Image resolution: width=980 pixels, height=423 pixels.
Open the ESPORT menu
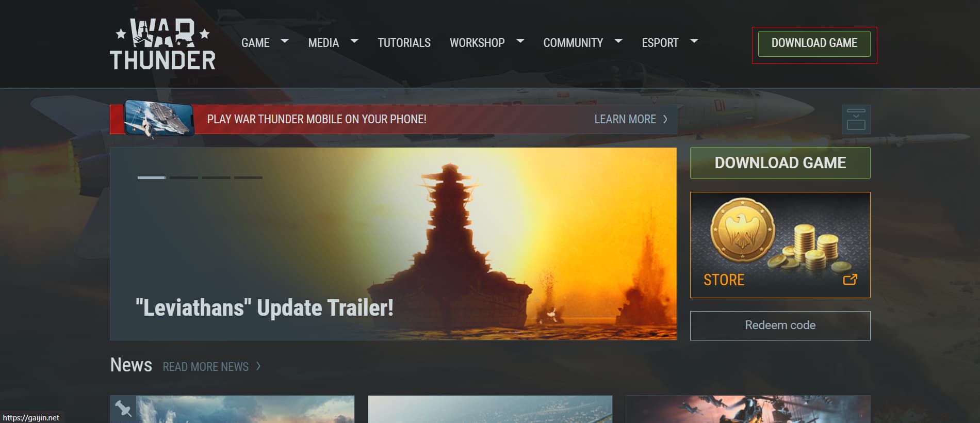(x=660, y=43)
